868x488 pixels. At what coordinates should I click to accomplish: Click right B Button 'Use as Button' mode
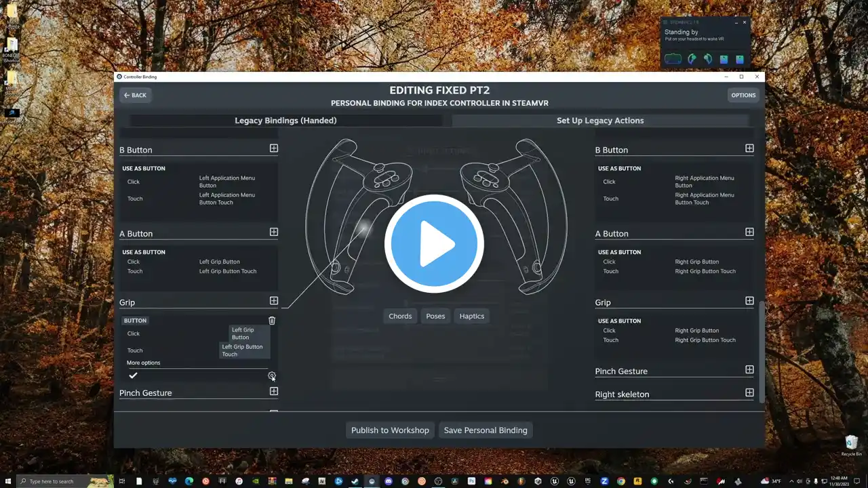click(x=619, y=168)
